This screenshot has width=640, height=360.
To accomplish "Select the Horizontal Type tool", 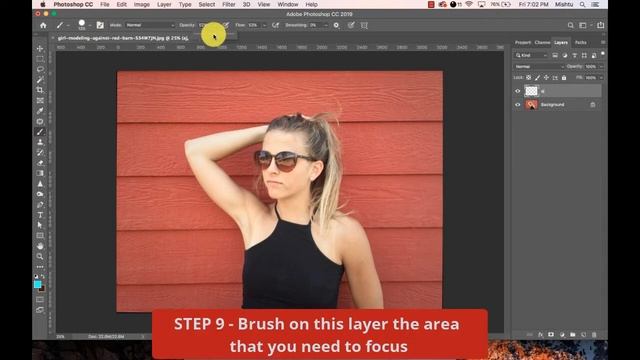I will (40, 215).
